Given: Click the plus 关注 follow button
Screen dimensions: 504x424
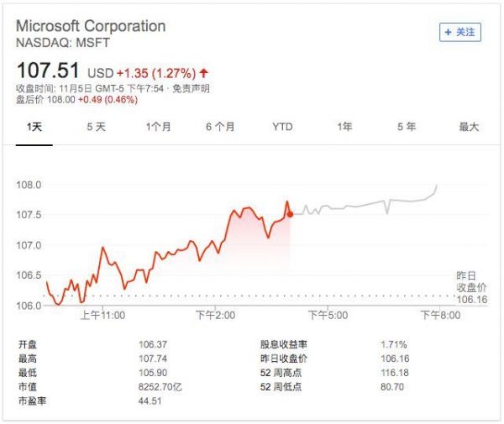Looking at the screenshot, I should click(x=460, y=32).
